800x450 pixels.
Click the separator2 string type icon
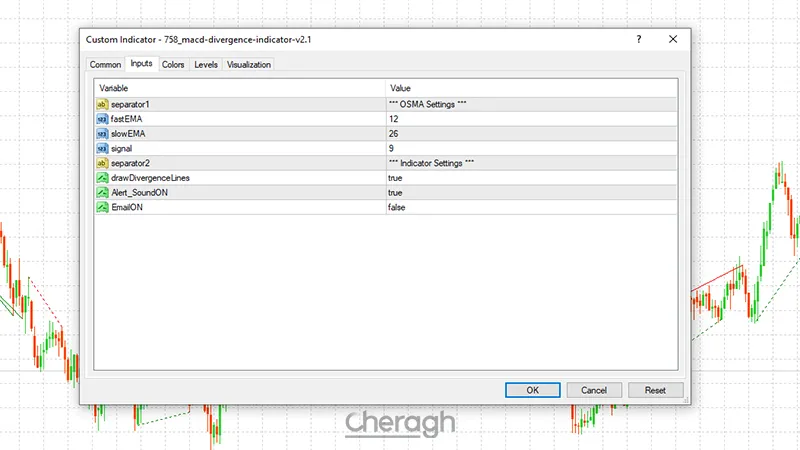click(102, 162)
